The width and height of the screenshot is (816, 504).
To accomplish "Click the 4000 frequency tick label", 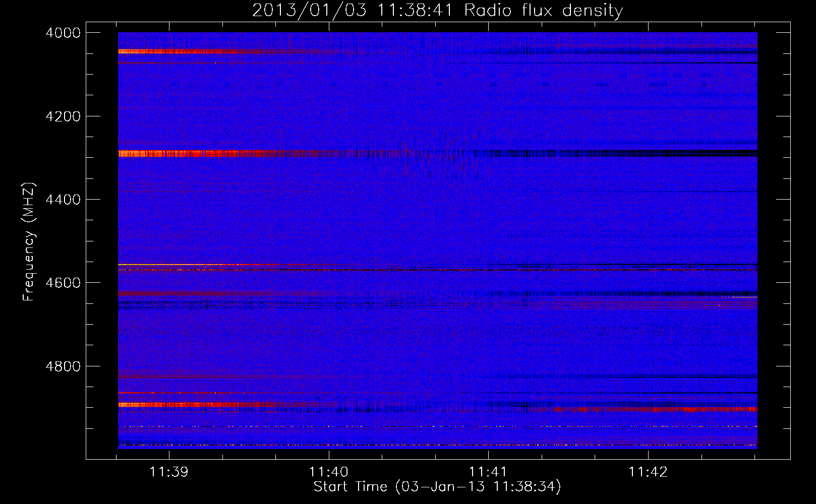I will [x=63, y=33].
